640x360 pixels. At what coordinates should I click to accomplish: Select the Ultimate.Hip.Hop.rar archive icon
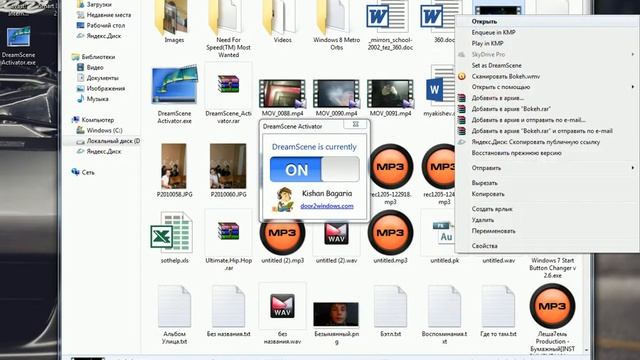tap(228, 231)
